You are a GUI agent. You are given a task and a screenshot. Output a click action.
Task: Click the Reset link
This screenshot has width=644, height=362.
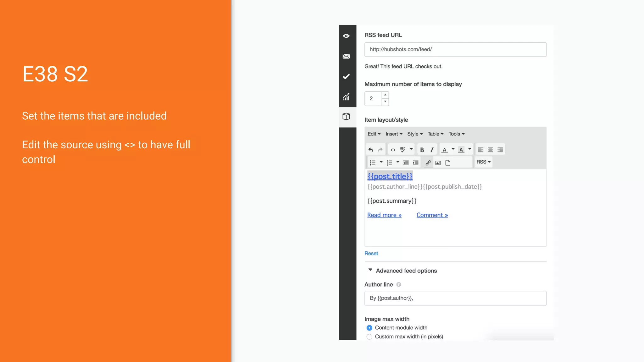[x=371, y=253]
